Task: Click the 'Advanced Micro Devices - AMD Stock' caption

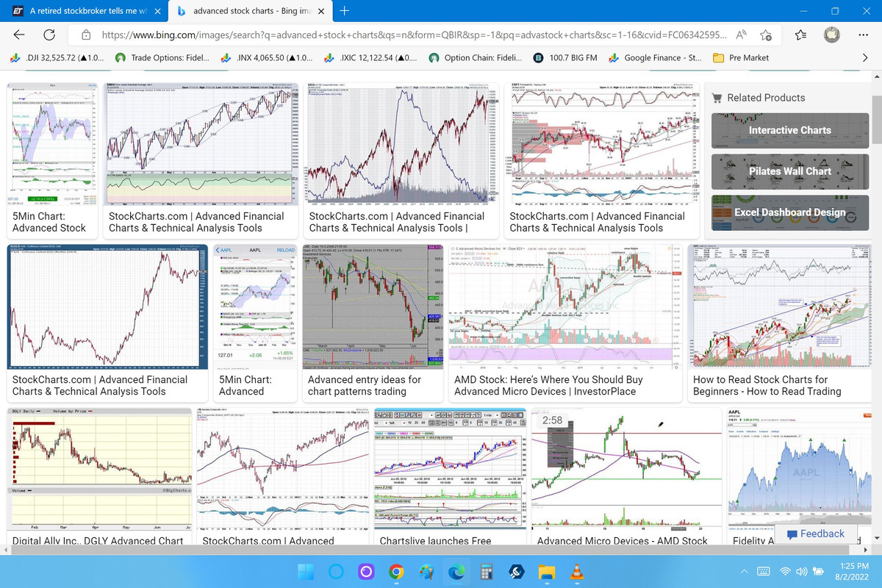Action: [623, 541]
